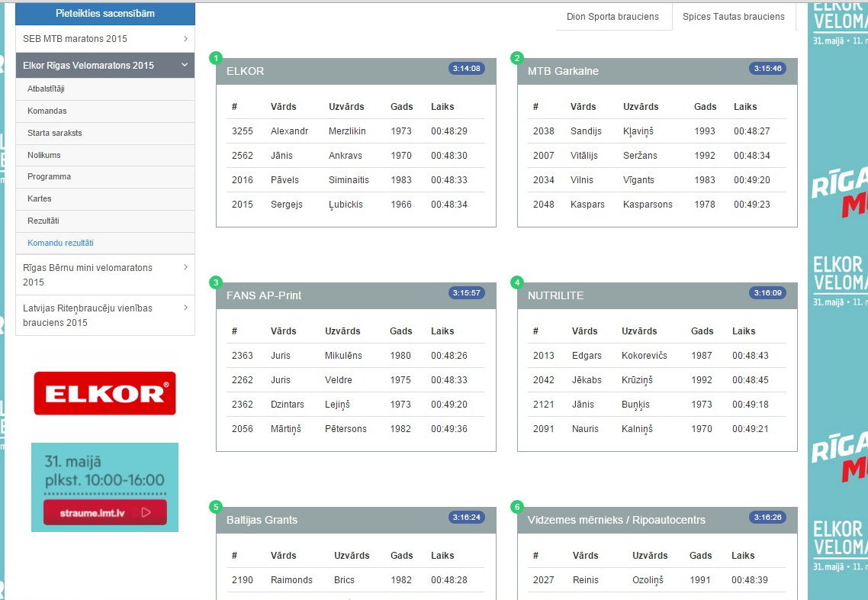
Task: Click Baltijas Grants time badge 3:16:24
Action: [x=467, y=518]
